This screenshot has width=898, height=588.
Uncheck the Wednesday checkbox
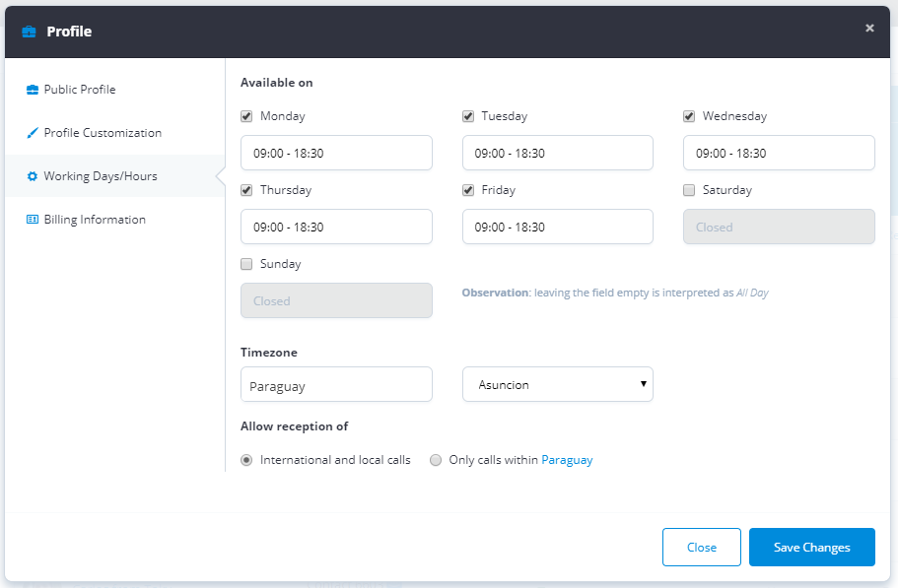(689, 116)
